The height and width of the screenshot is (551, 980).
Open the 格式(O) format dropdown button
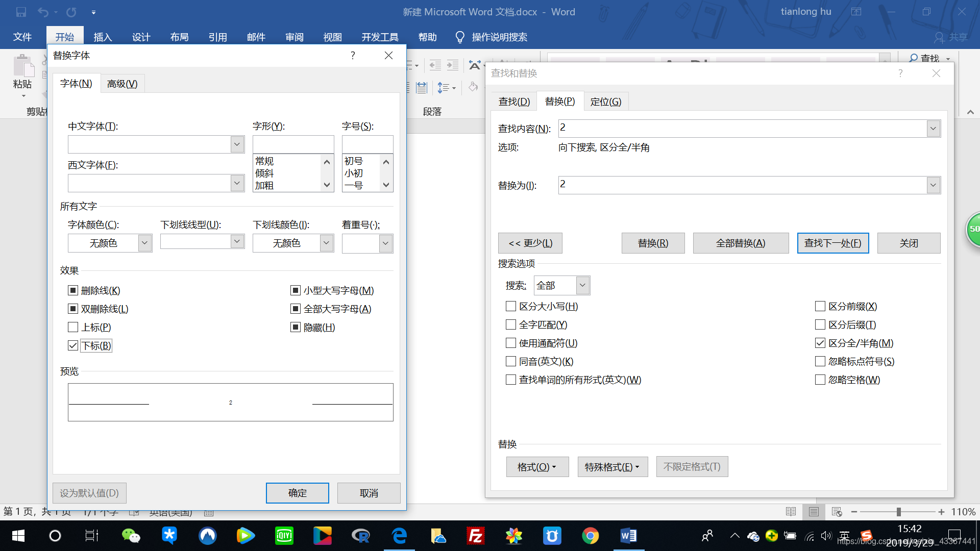click(537, 467)
